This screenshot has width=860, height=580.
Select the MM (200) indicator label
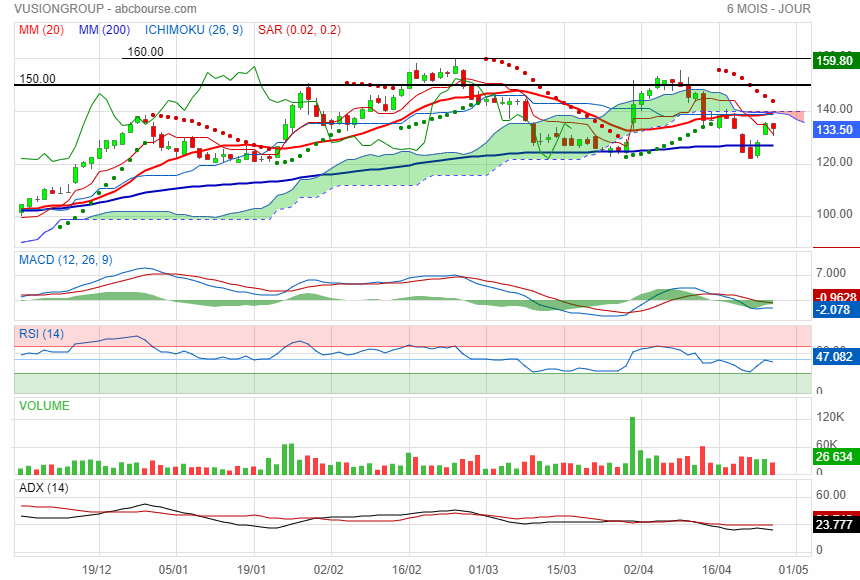[x=104, y=30]
